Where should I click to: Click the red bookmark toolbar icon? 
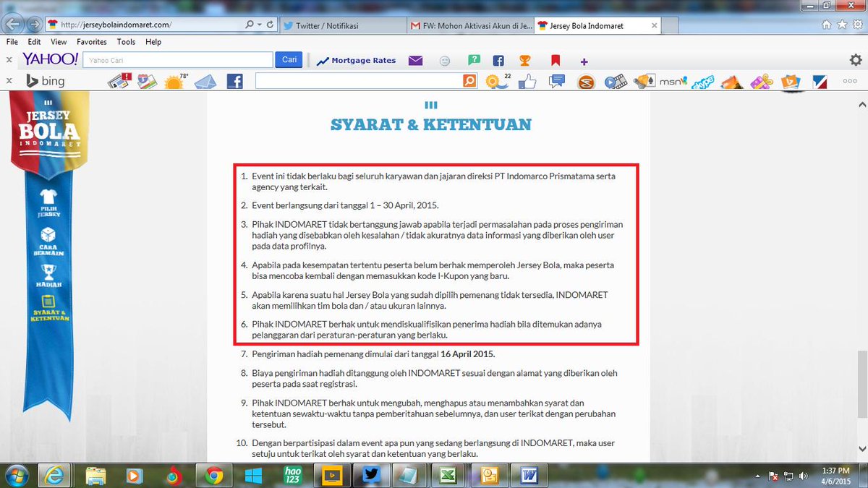coord(556,60)
